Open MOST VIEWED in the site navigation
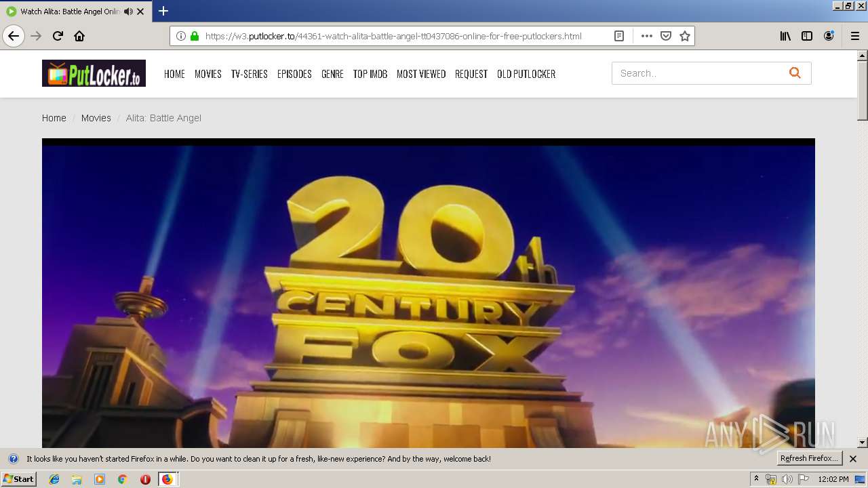 [x=421, y=74]
